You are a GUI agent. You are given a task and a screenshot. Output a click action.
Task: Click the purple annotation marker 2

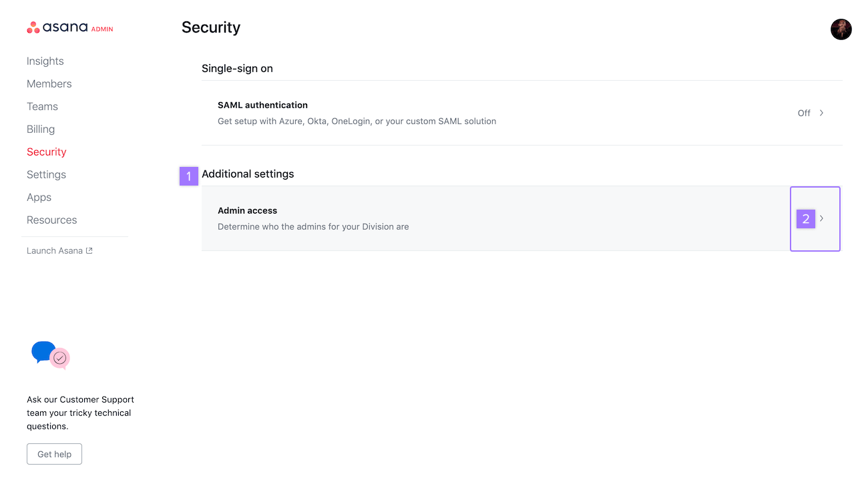[806, 219]
